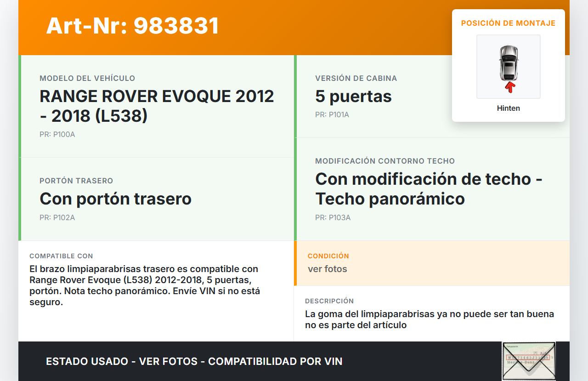Click the "Hinten" caption under the car
Image resolution: width=588 pixels, height=381 pixels.
coord(509,108)
